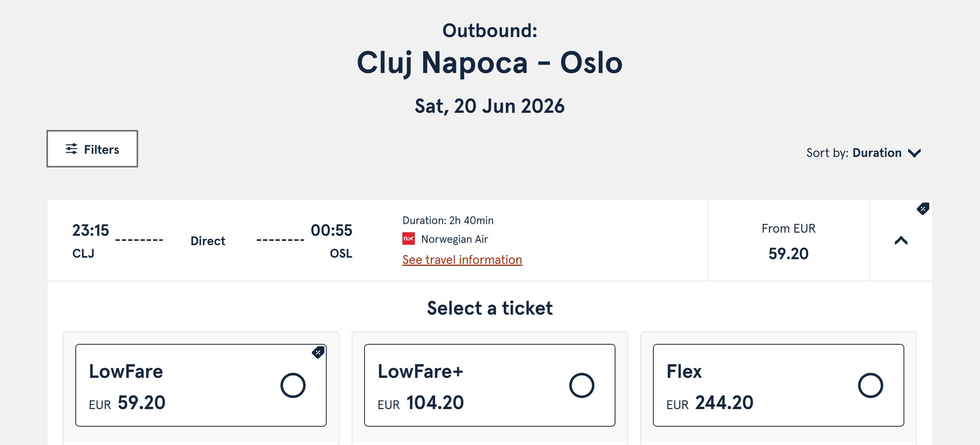The height and width of the screenshot is (445, 980).
Task: Click the Duration: 2h 40min text
Action: coord(448,221)
